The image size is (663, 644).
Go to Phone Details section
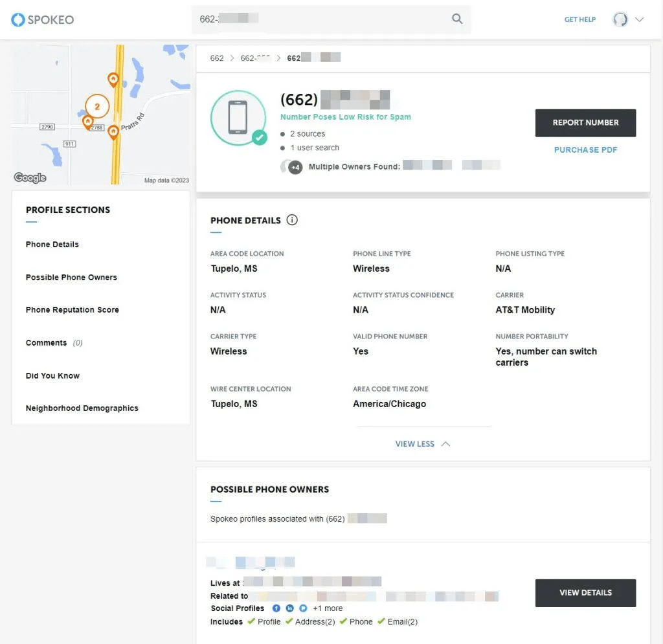point(52,244)
